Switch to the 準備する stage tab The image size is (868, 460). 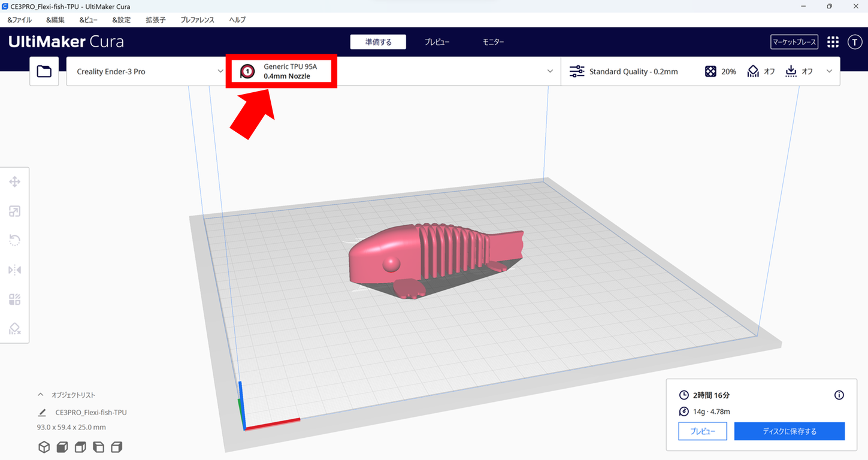coord(379,42)
